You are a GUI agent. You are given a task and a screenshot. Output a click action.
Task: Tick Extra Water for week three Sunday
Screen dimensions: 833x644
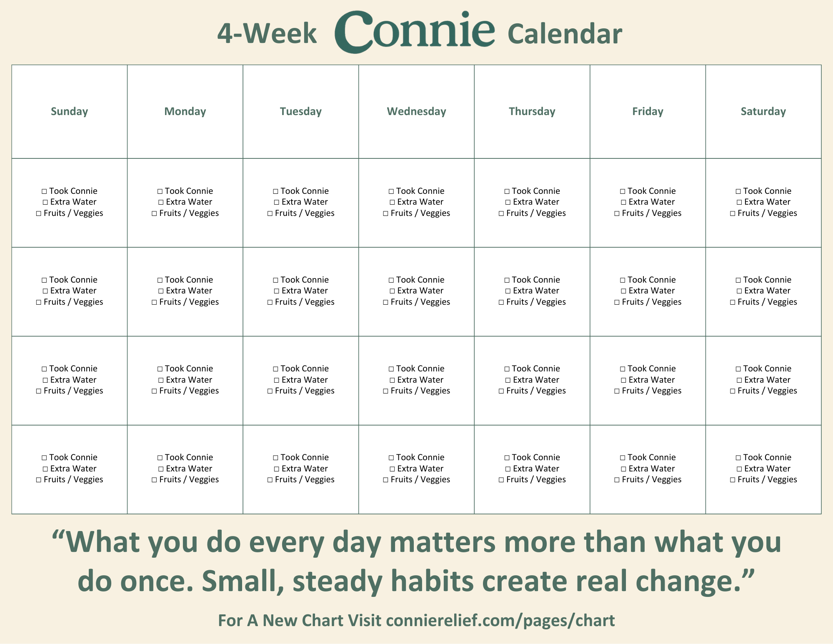45,380
